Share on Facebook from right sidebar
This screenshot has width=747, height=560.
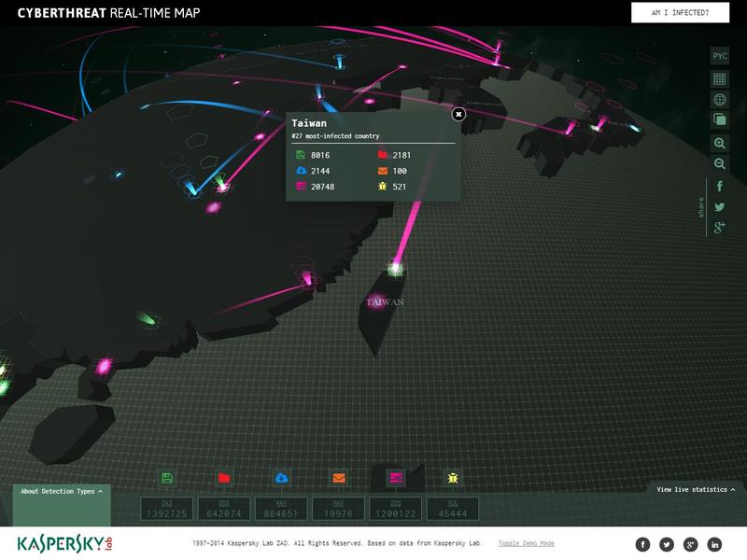(720, 187)
